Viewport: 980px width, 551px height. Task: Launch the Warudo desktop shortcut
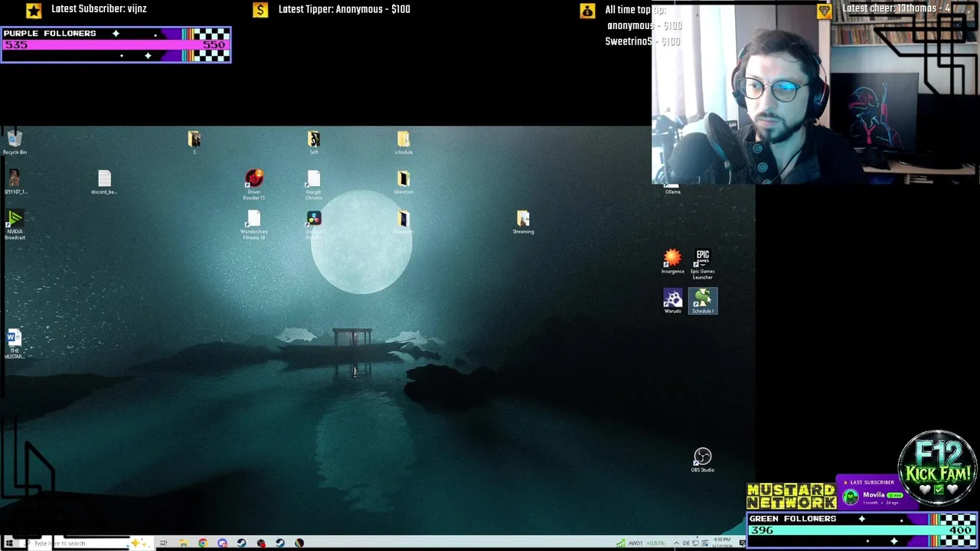pyautogui.click(x=672, y=301)
